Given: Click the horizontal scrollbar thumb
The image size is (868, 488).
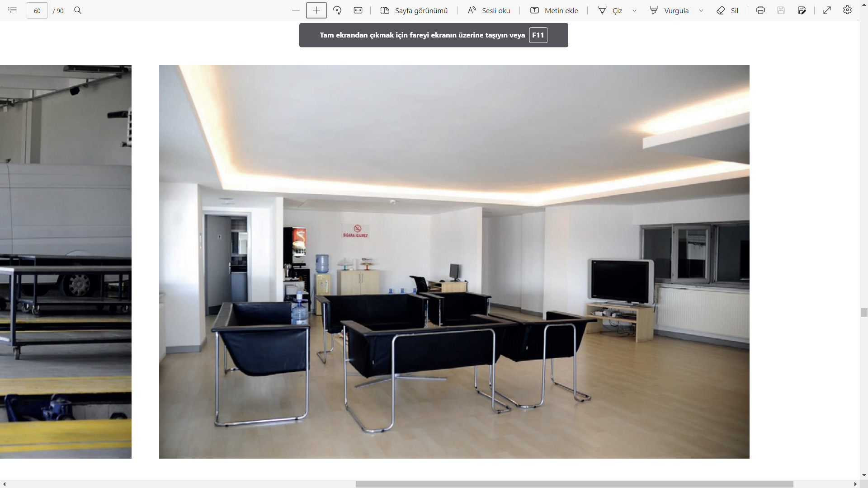Looking at the screenshot, I should (x=574, y=484).
